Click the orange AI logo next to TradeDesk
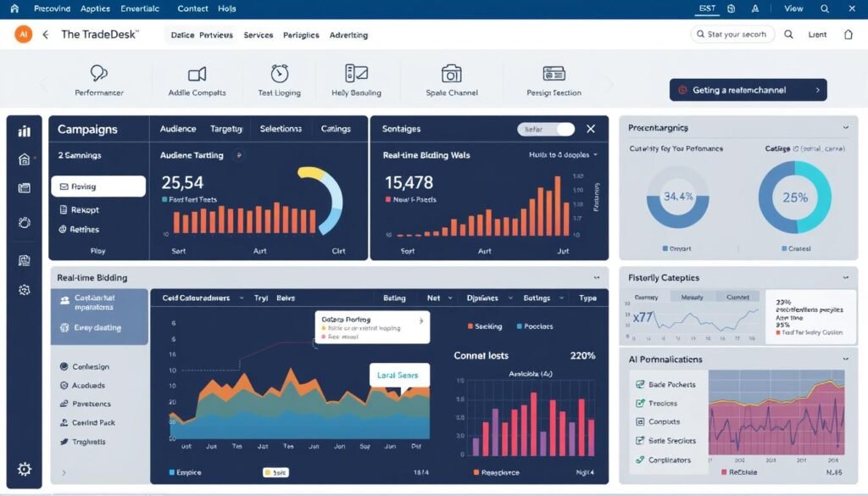The width and height of the screenshot is (868, 496). click(x=22, y=35)
